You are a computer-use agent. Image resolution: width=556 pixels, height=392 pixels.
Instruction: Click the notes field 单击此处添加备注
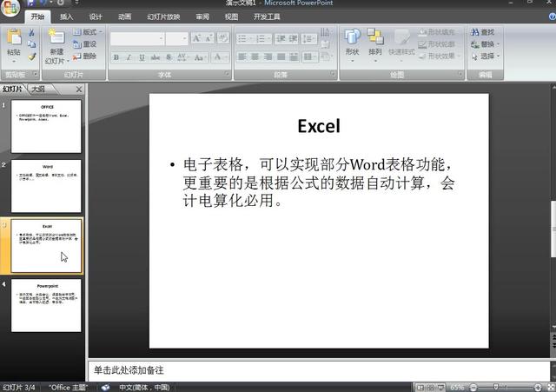(x=319, y=371)
